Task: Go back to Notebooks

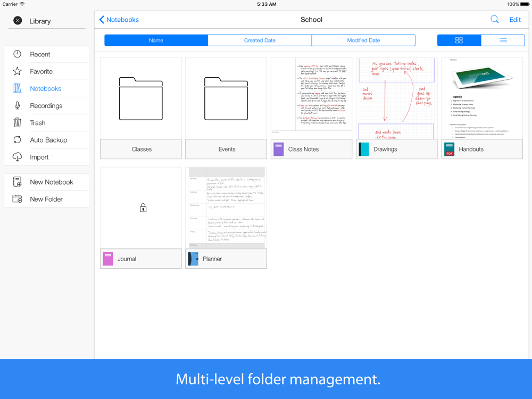Action: (x=119, y=20)
